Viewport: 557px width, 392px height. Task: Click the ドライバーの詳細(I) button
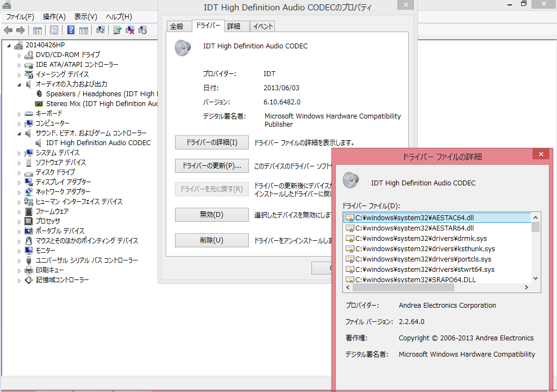(x=212, y=142)
